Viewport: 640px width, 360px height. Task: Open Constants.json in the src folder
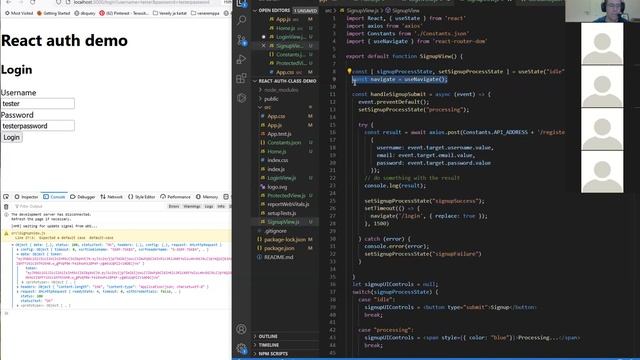tap(284, 143)
